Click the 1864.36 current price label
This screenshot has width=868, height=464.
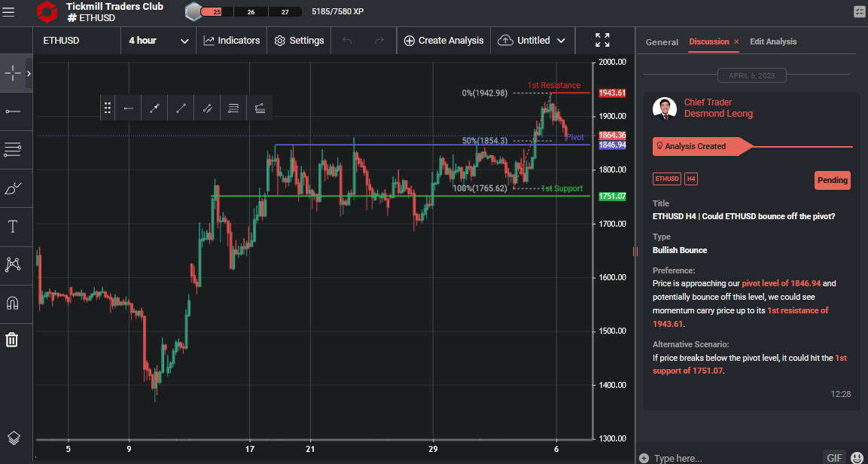click(612, 135)
